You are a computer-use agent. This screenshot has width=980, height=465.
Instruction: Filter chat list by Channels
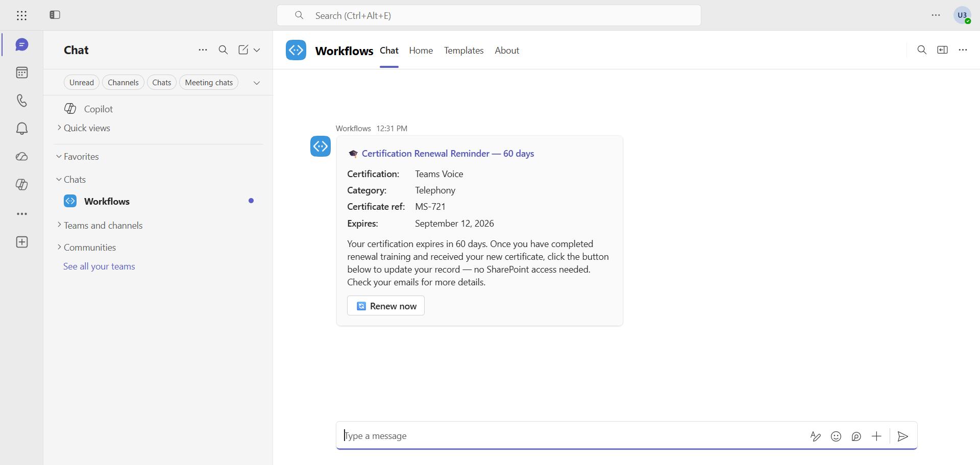(123, 83)
